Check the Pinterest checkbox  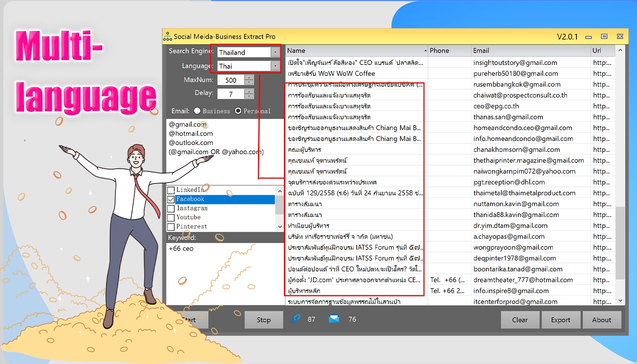coord(171,227)
